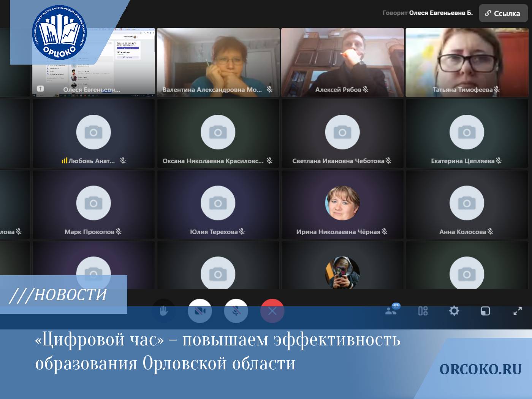The height and width of the screenshot is (399, 532).
Task: Enter fullscreen mode
Action: (517, 311)
